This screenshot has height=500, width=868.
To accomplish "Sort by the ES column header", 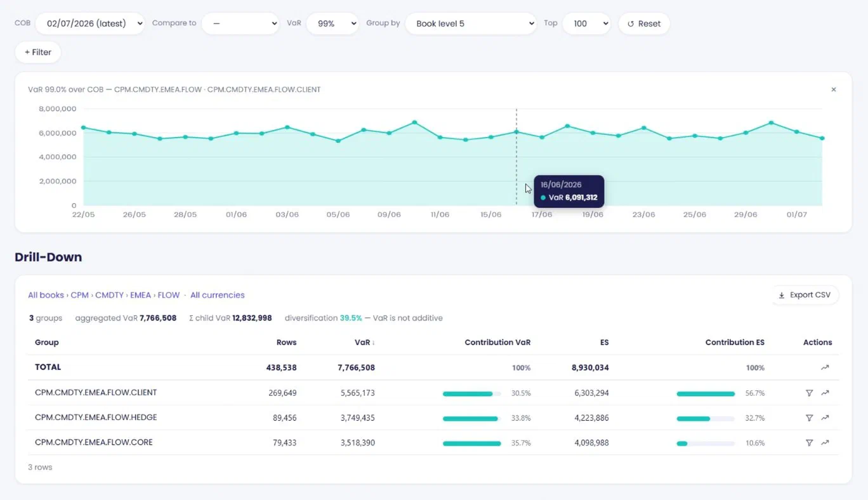I will click(604, 342).
